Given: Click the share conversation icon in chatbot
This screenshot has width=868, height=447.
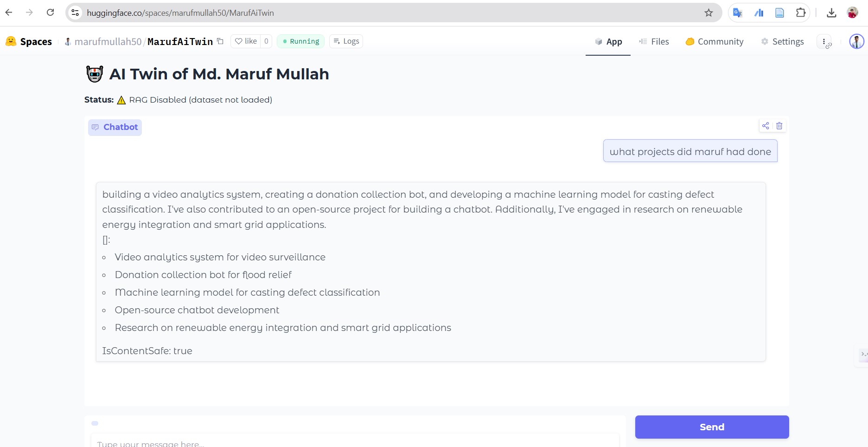Looking at the screenshot, I should tap(766, 126).
